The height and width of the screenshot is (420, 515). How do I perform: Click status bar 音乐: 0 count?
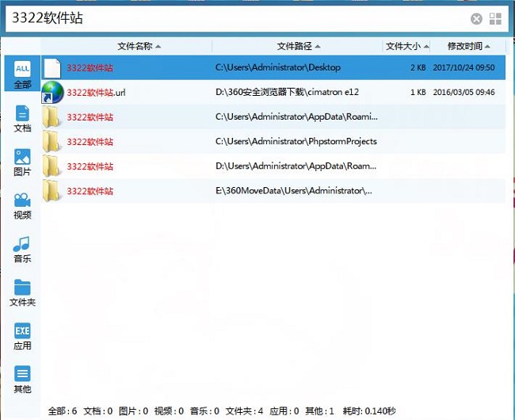(204, 411)
